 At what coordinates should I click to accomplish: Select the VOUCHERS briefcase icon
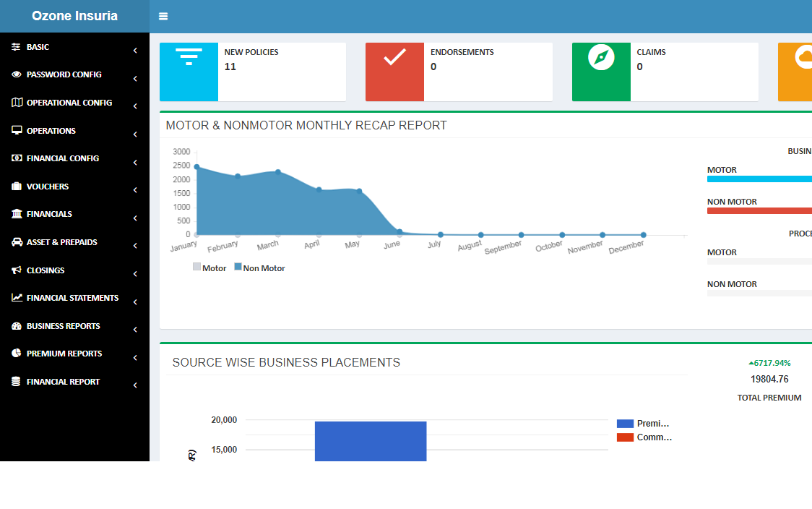(16, 187)
